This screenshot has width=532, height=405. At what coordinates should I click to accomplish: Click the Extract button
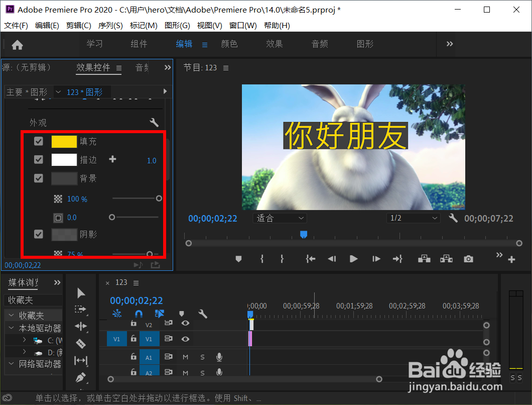click(446, 259)
